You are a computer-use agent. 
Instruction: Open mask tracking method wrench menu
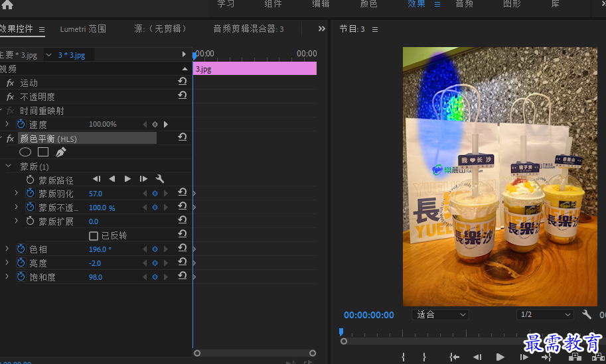tap(159, 179)
